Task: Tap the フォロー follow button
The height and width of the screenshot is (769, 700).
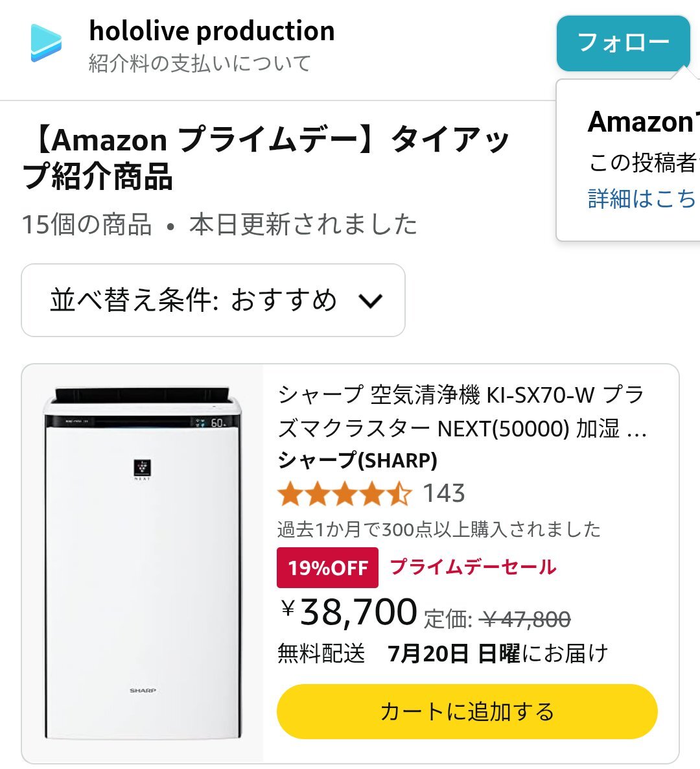Action: (623, 43)
